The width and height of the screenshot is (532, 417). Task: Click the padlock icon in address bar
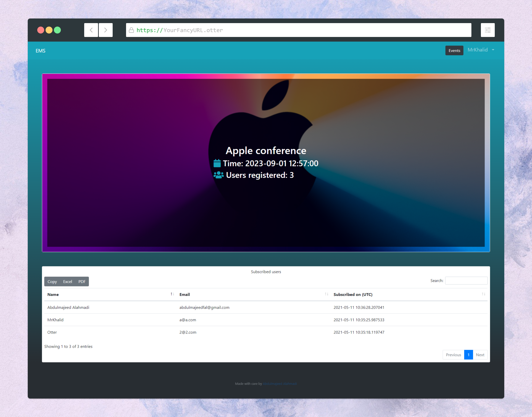tap(131, 30)
